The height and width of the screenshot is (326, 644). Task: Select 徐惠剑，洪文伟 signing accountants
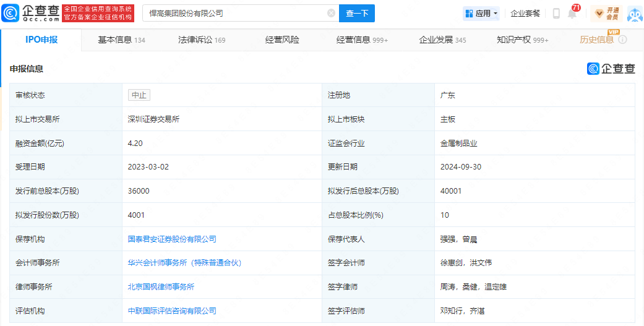pos(466,263)
